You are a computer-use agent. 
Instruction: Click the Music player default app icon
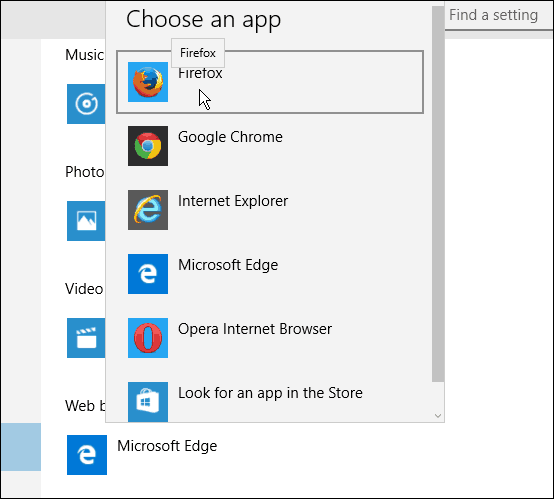click(86, 104)
